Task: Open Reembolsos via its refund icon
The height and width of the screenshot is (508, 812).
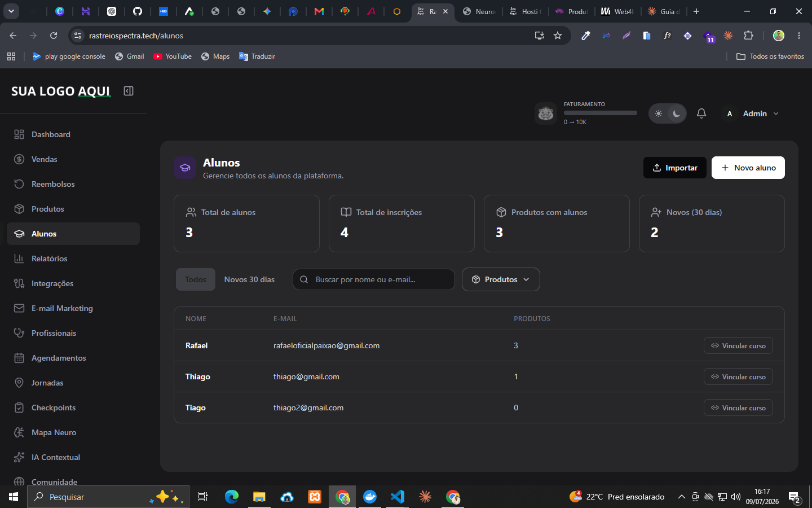Action: coord(19,184)
